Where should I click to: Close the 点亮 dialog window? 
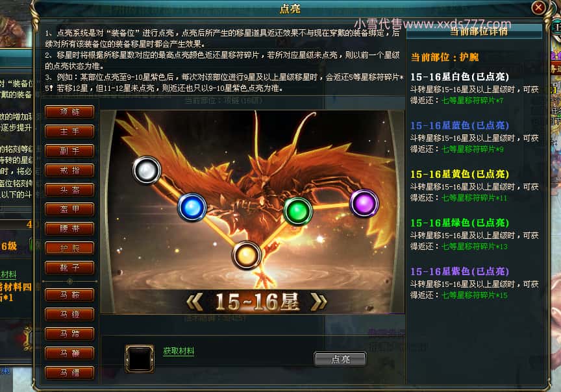(538, 7)
